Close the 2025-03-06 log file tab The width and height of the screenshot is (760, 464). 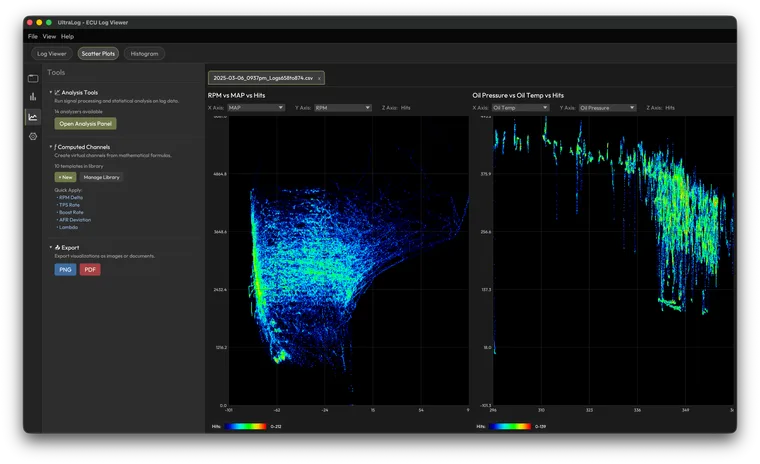tap(319, 78)
